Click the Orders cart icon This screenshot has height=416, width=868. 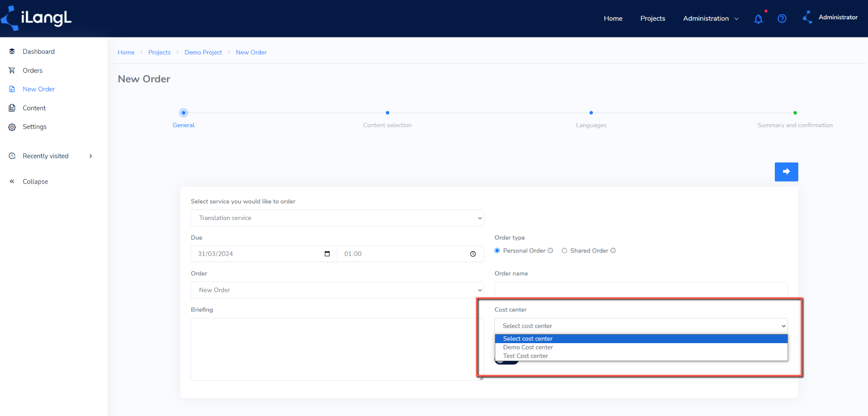click(x=12, y=70)
